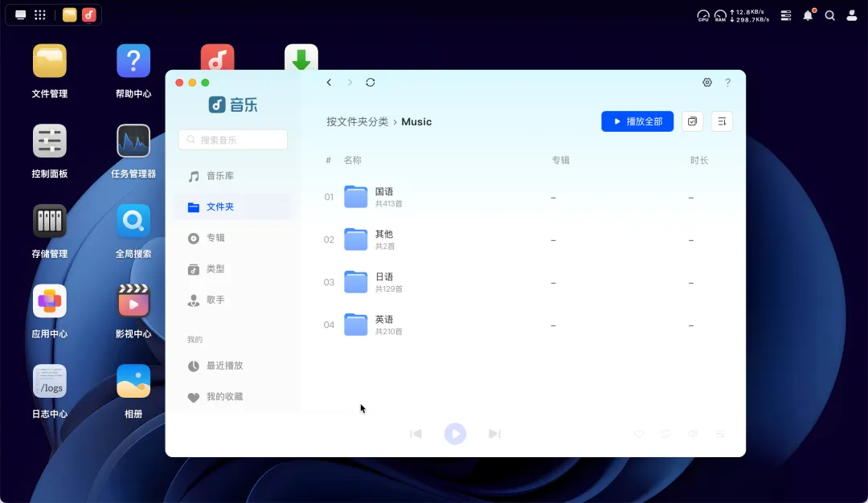Click the 共129首 song count

389,288
